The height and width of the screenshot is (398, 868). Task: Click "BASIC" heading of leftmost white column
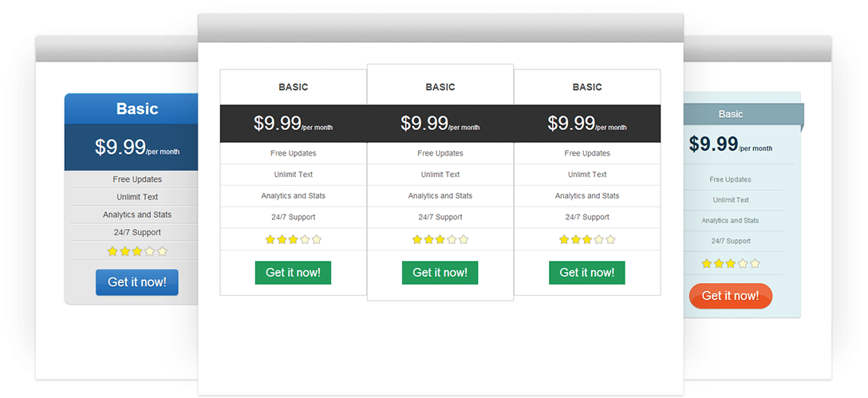pos(294,87)
